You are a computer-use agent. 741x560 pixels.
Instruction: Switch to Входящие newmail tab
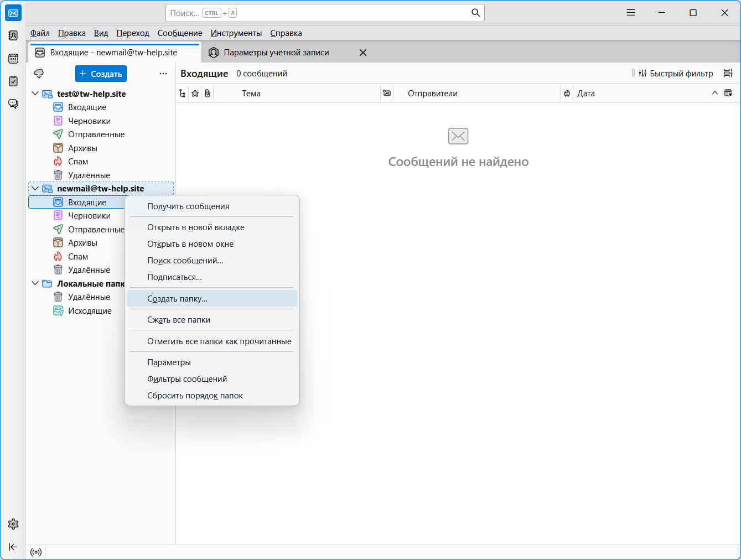[115, 53]
